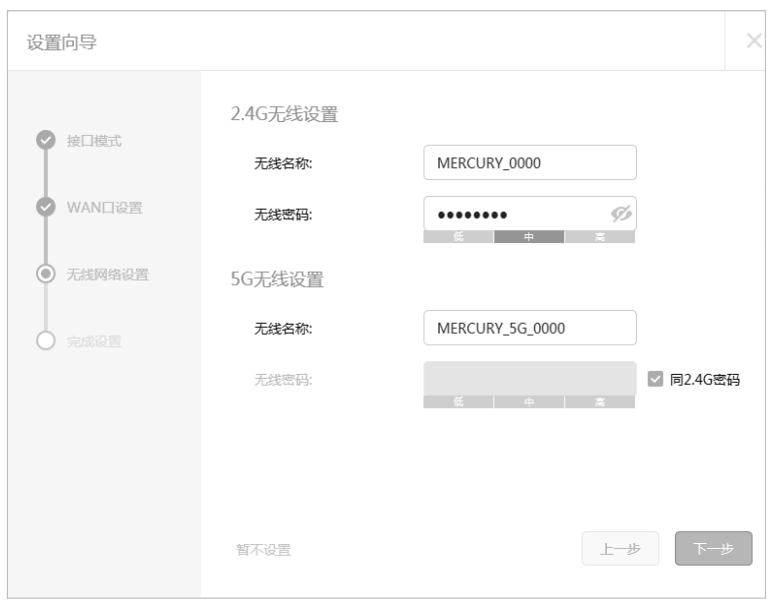Click the 下一步 button
This screenshot has height=609, width=773.
click(x=713, y=548)
